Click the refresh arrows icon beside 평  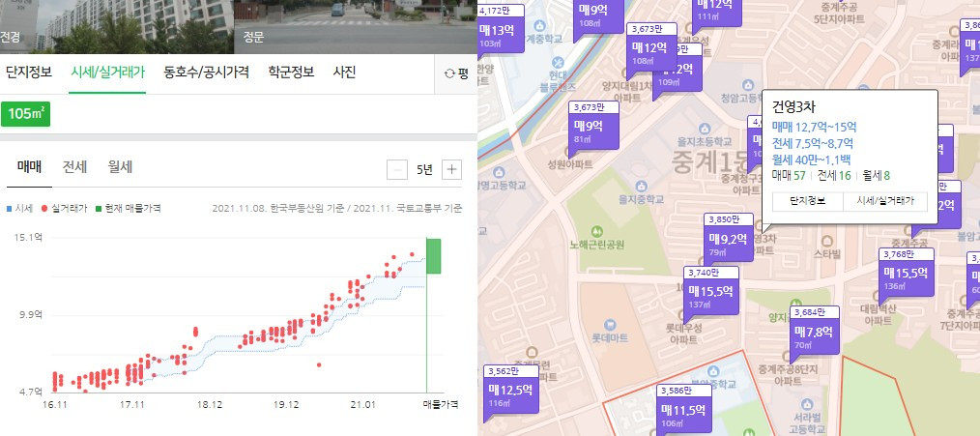pyautogui.click(x=448, y=73)
